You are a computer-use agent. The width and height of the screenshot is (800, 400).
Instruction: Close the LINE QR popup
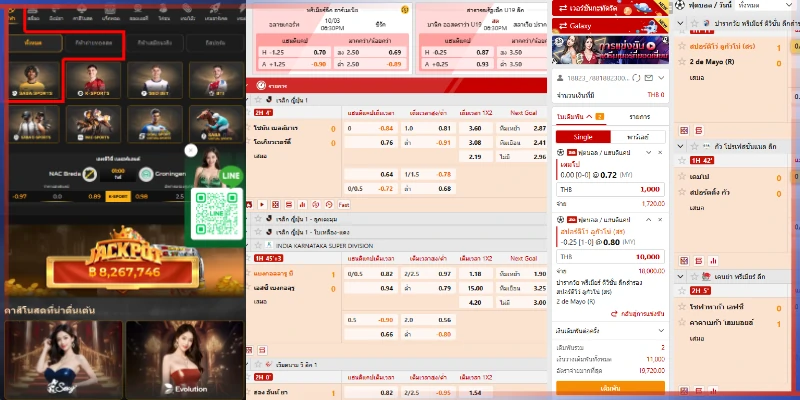[x=191, y=151]
